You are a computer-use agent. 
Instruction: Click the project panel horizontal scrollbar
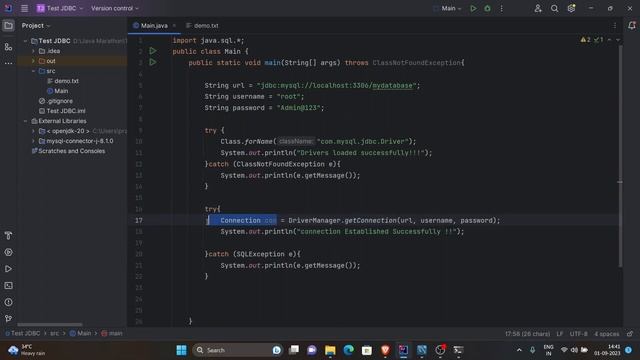click(x=50, y=324)
